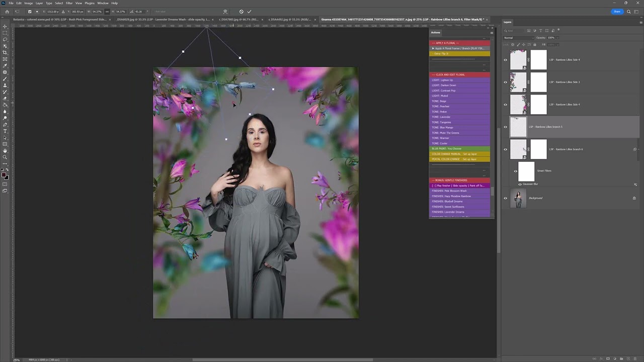Open the Actions panel menu icon
The height and width of the screenshot is (362, 644).
[492, 33]
